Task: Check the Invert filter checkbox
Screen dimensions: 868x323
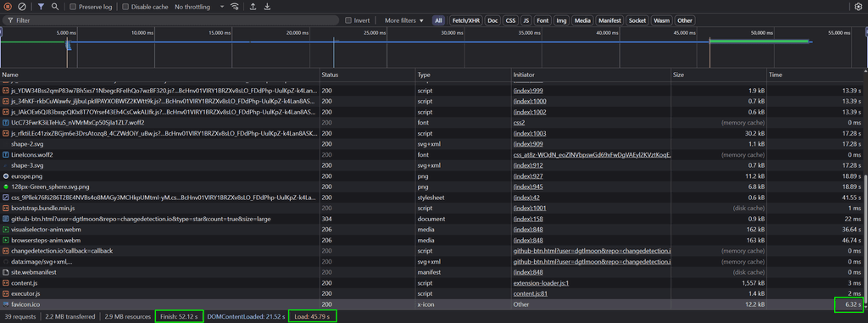Action: (x=348, y=20)
